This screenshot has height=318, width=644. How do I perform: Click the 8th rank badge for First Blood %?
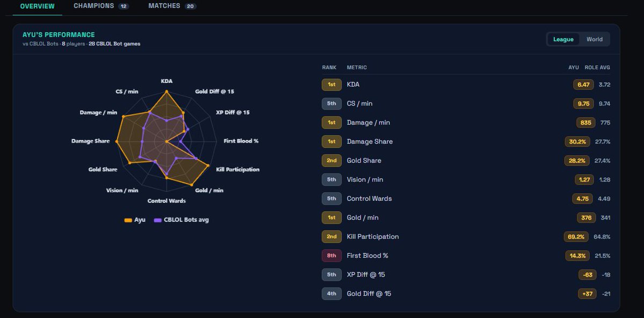332,256
